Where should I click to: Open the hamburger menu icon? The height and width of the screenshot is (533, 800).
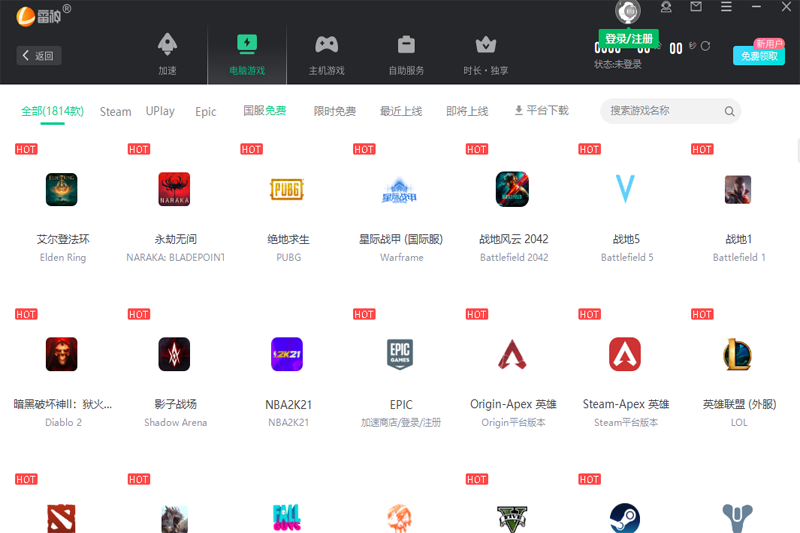coord(726,7)
